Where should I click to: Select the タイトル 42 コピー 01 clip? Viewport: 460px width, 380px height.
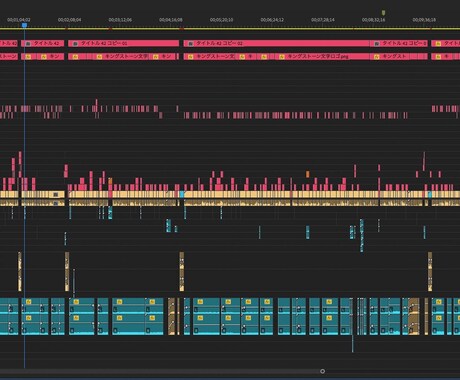124,43
